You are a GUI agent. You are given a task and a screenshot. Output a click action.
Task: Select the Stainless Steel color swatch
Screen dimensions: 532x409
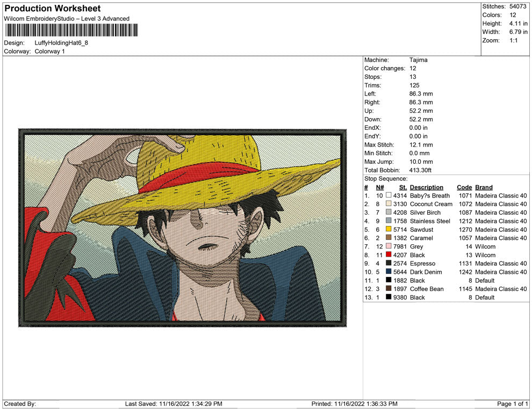point(389,221)
